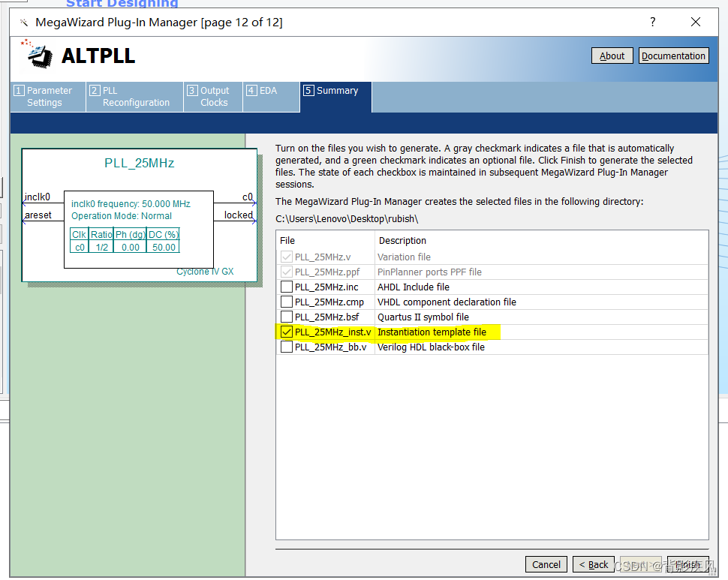Enable the PLL_25MHz.inc AHDL include checkbox

287,287
